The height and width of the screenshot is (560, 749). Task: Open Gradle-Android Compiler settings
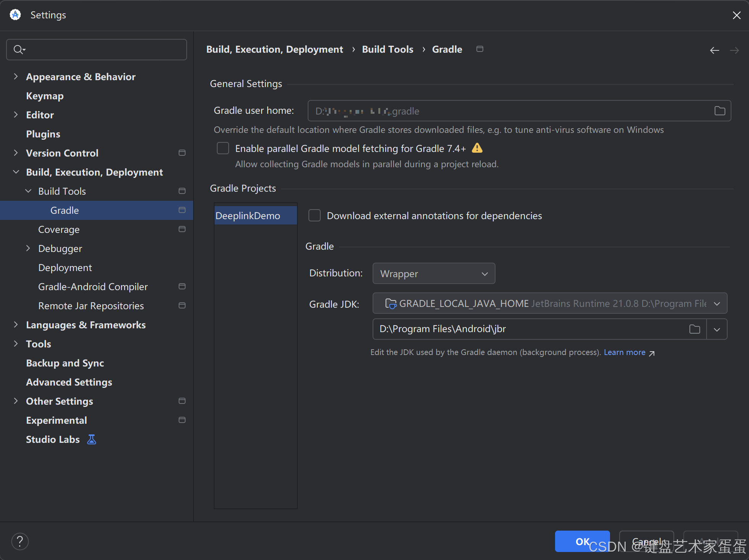click(93, 287)
